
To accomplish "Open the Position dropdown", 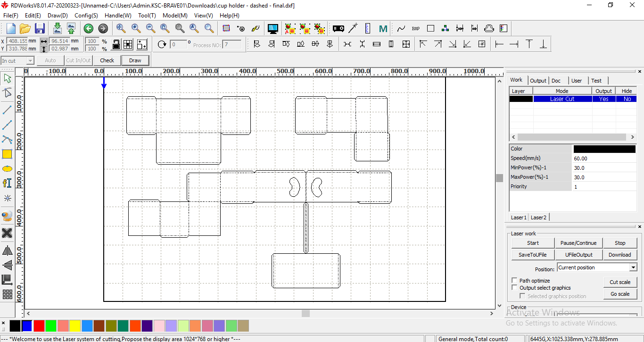I will point(597,267).
